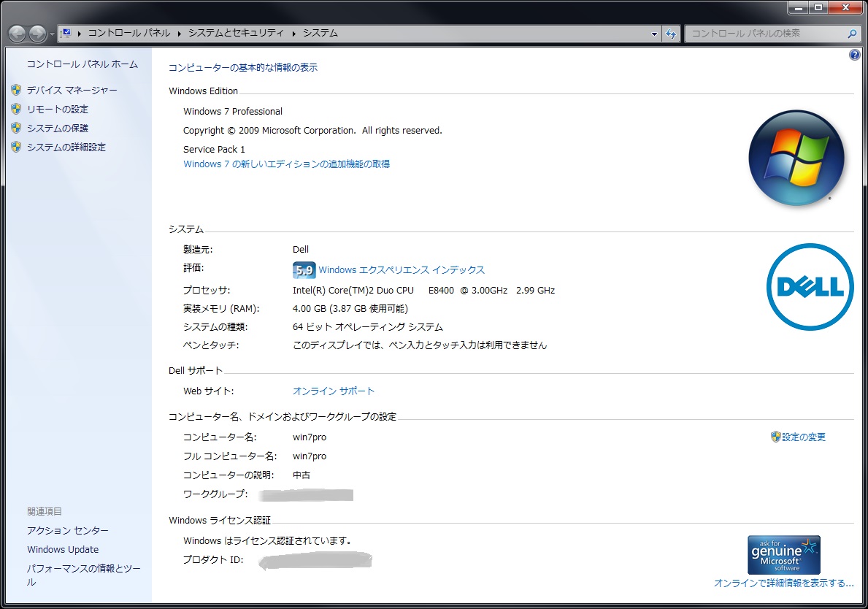
Task: Open デバイス マネージャー link
Action: pos(72,90)
